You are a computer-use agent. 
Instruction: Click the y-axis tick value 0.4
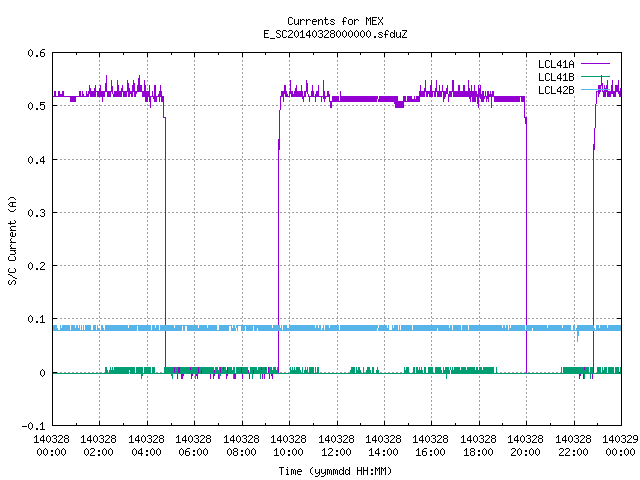click(37, 160)
